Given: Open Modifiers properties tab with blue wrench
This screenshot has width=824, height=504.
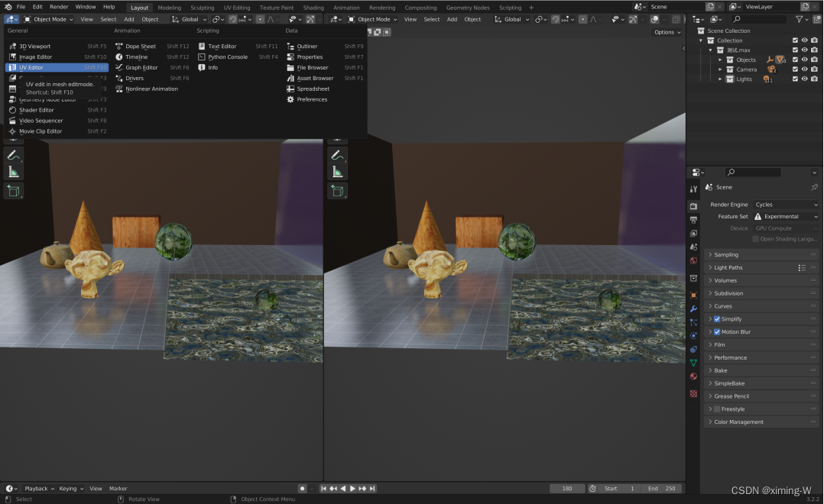Looking at the screenshot, I should click(x=694, y=309).
